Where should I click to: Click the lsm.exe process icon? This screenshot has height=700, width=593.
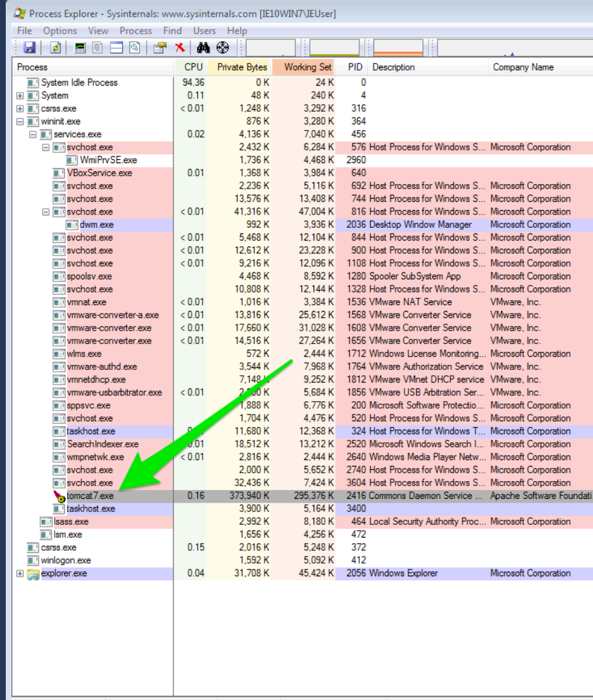(46, 534)
